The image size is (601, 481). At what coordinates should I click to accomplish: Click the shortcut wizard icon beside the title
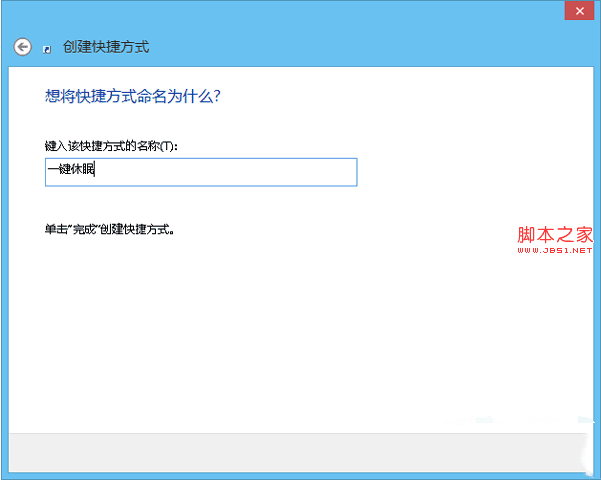(x=47, y=49)
